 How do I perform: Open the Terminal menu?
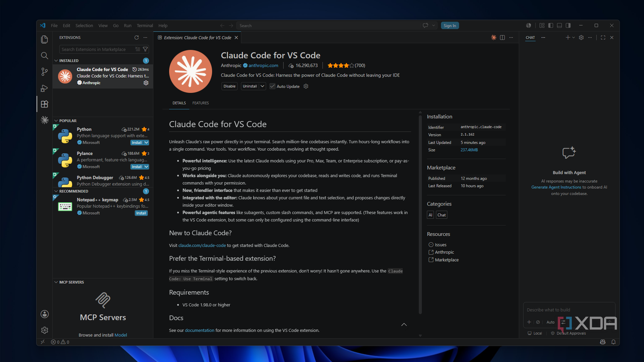(145, 26)
